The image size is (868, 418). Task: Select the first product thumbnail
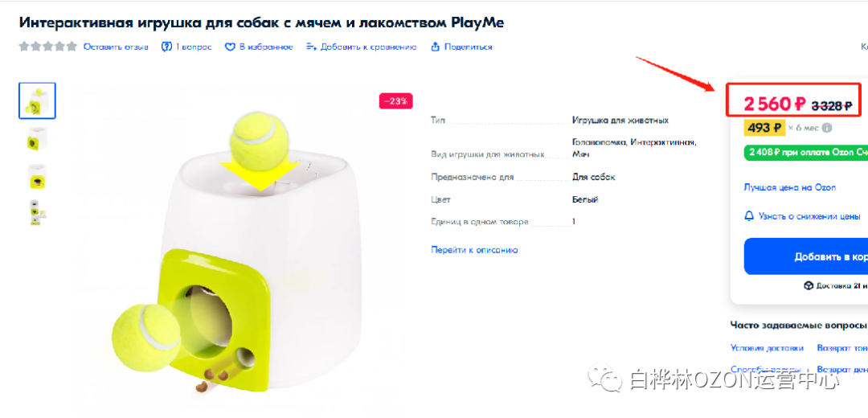point(37,100)
